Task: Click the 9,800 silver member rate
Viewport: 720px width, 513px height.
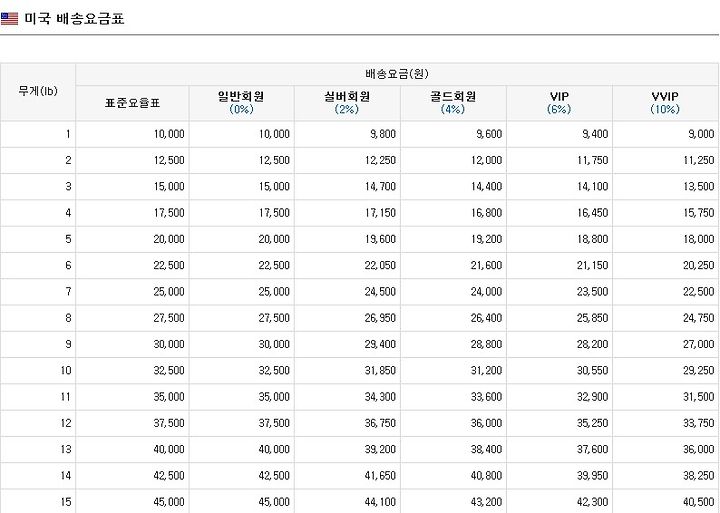Action: (x=382, y=134)
